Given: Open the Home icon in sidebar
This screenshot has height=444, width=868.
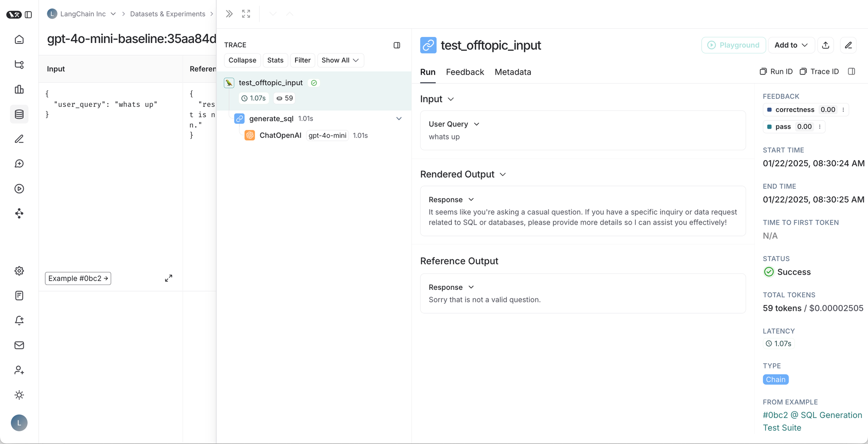Looking at the screenshot, I should tap(19, 40).
